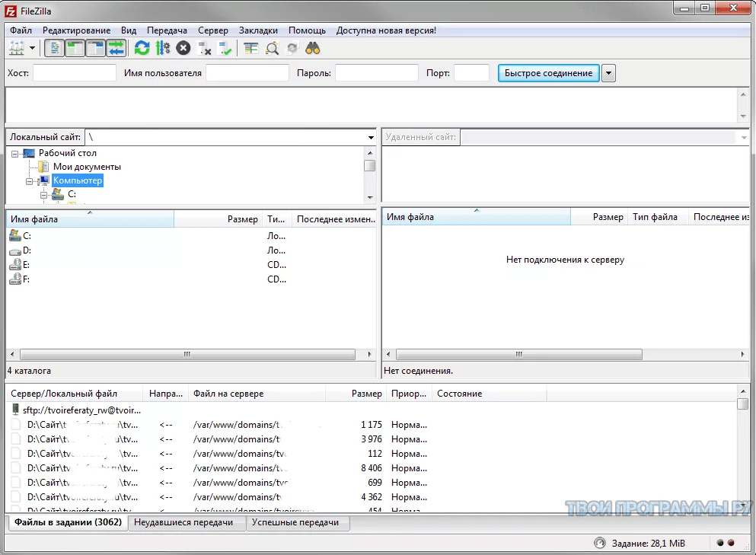Click the message log scroll down arrow
Screen dimensions: 756x555
tap(743, 116)
